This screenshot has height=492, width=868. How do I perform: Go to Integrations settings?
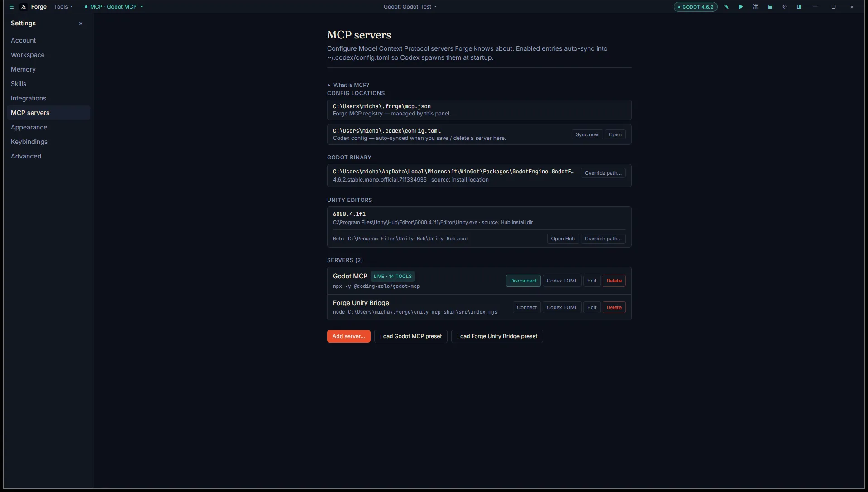pyautogui.click(x=48, y=98)
